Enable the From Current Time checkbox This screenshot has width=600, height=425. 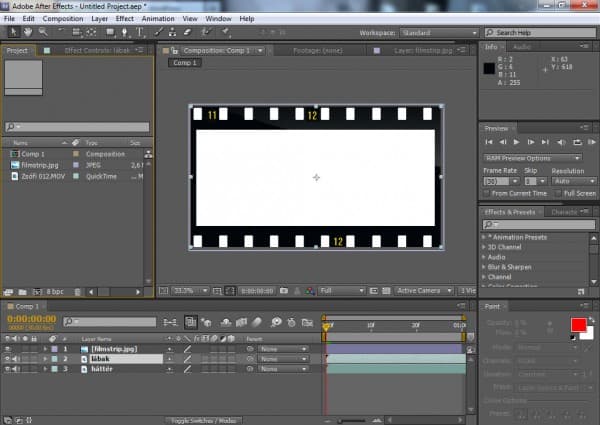pos(487,193)
